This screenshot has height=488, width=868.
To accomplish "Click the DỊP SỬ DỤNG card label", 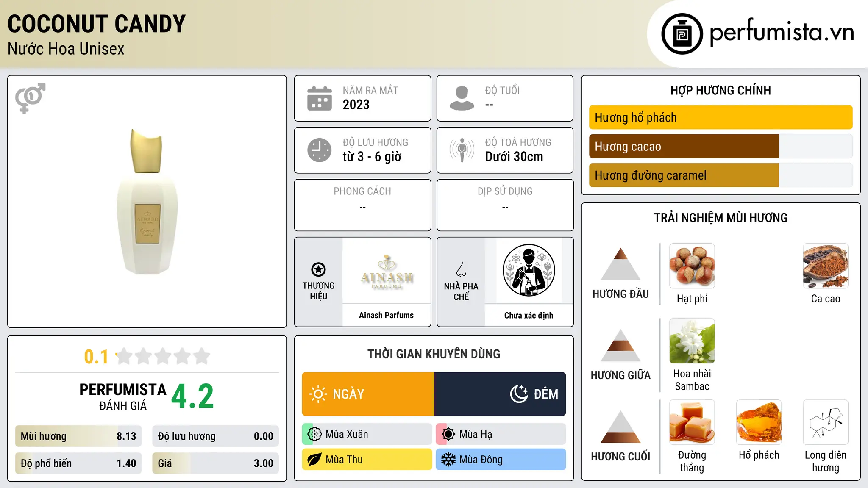I will pos(505,191).
